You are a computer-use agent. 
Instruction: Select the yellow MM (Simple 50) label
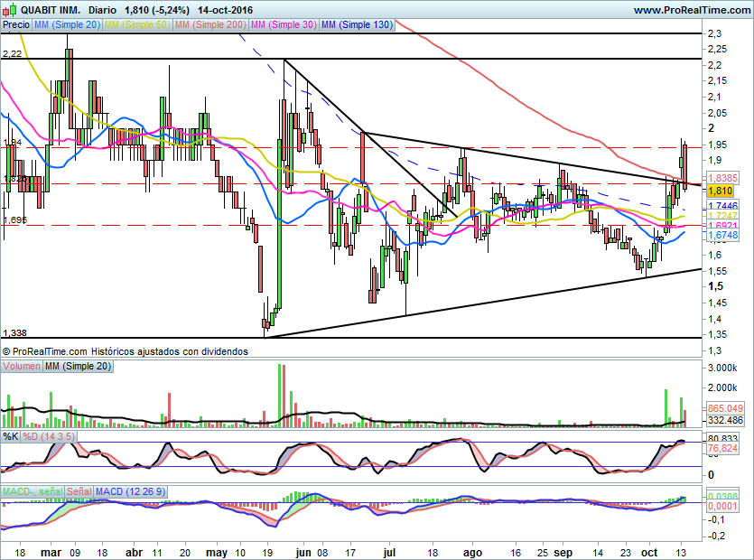coord(136,25)
